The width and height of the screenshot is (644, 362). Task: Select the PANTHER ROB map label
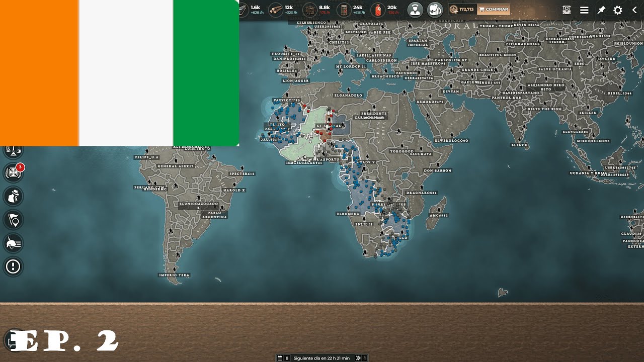pos(506,98)
